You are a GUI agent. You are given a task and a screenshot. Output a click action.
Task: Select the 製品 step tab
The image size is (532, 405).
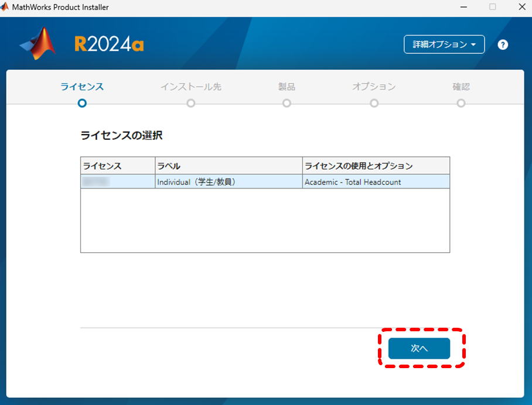(x=287, y=87)
